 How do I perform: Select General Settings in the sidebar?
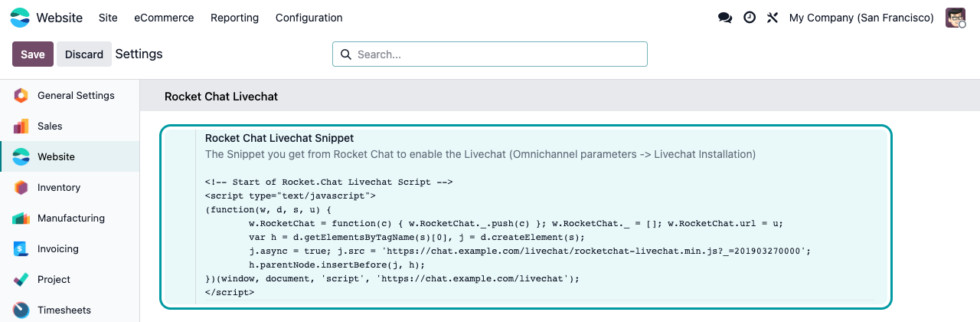coord(70,96)
